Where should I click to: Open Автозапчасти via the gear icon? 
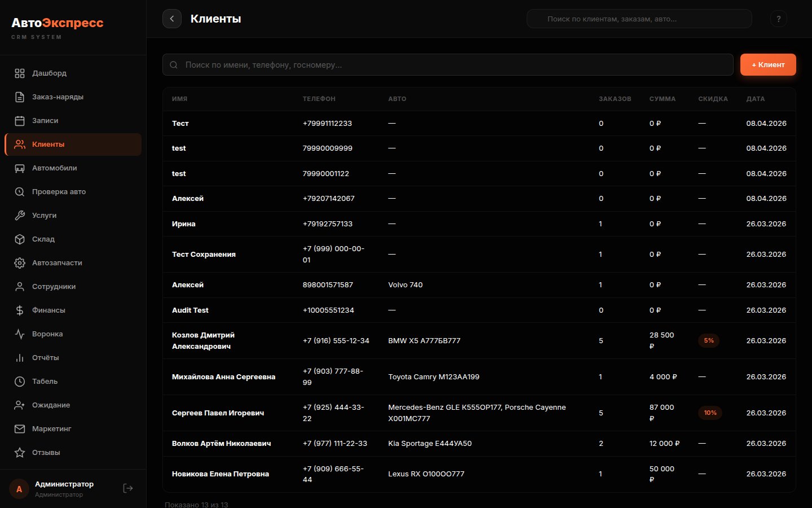pyautogui.click(x=19, y=262)
